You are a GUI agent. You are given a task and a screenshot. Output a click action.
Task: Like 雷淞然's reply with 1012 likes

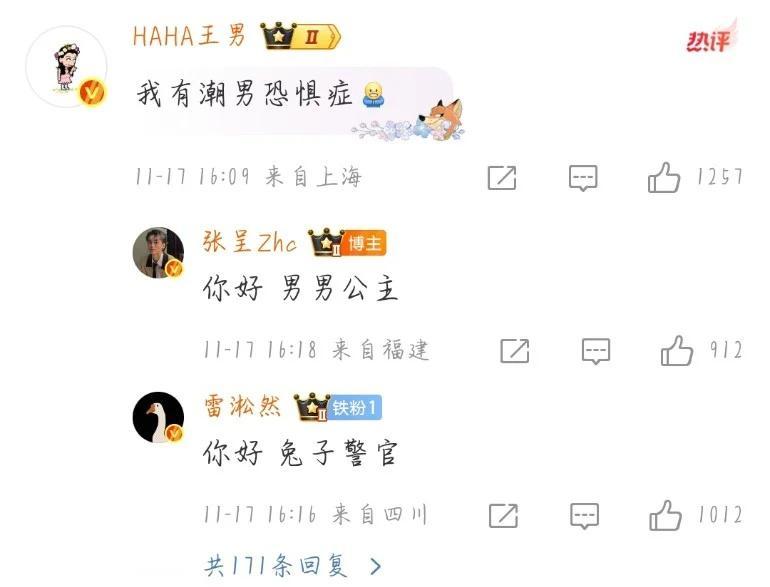[665, 515]
